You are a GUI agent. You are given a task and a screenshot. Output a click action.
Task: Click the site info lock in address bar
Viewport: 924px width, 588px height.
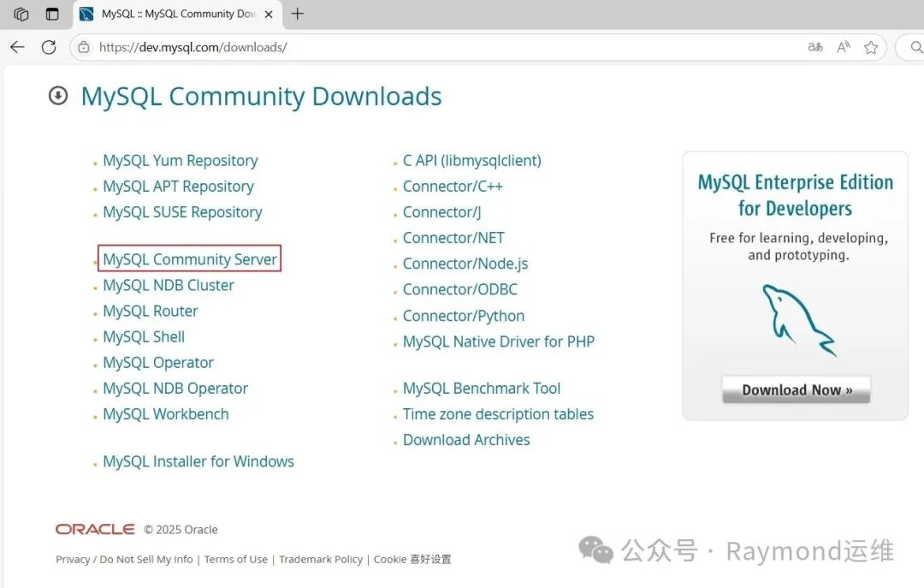coord(83,47)
